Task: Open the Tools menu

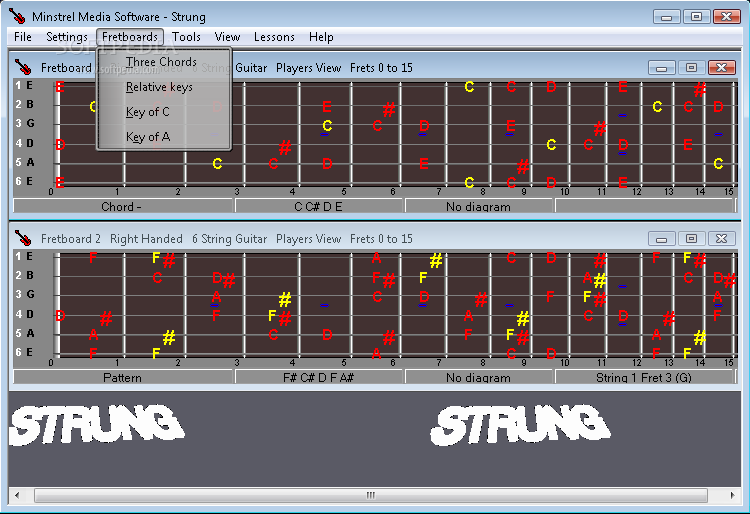Action: point(186,37)
